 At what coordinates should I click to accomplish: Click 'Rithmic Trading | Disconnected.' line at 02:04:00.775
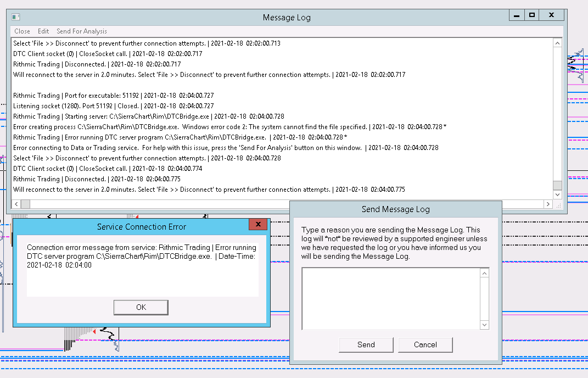97,179
